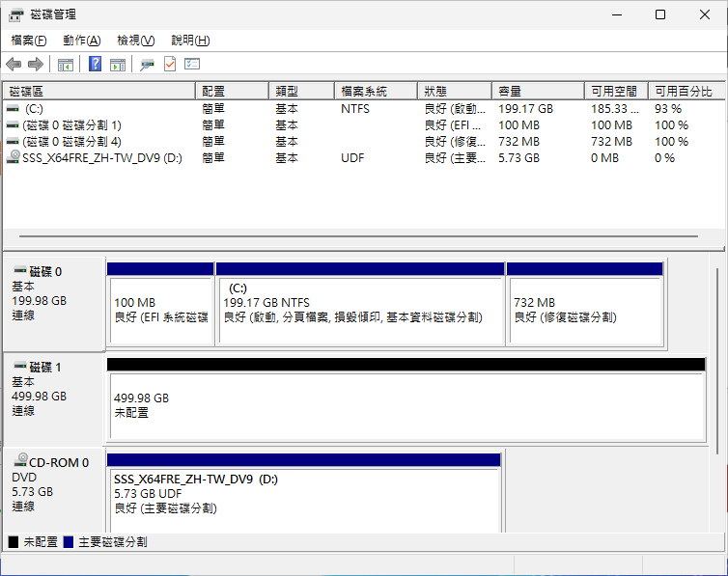Click the checkmark properties toolbar icon

(170, 64)
